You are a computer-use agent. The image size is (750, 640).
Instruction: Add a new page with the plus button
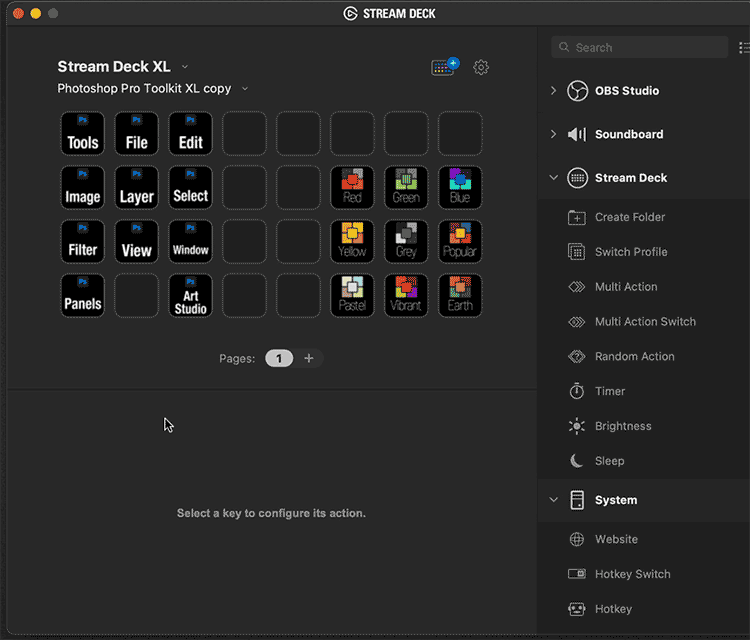coord(309,358)
